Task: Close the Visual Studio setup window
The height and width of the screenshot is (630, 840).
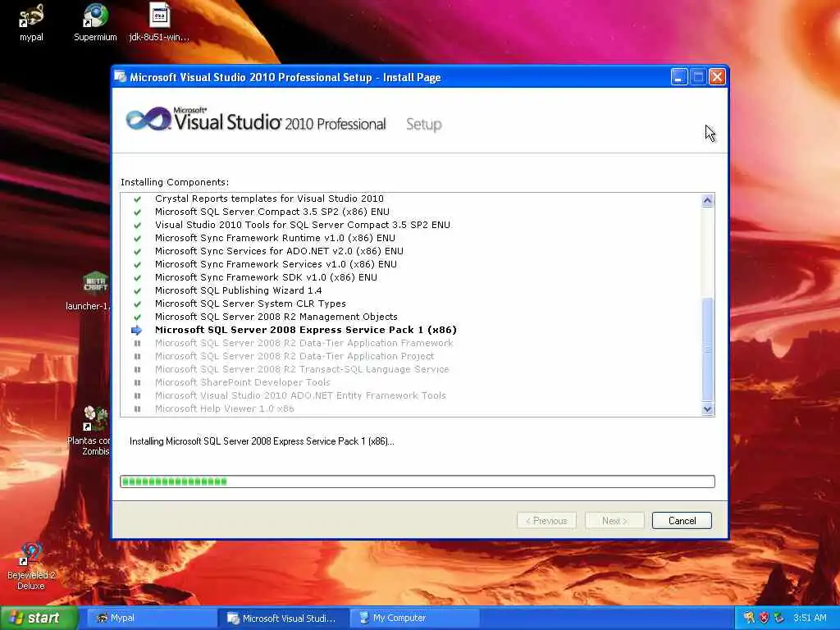Action: [717, 77]
